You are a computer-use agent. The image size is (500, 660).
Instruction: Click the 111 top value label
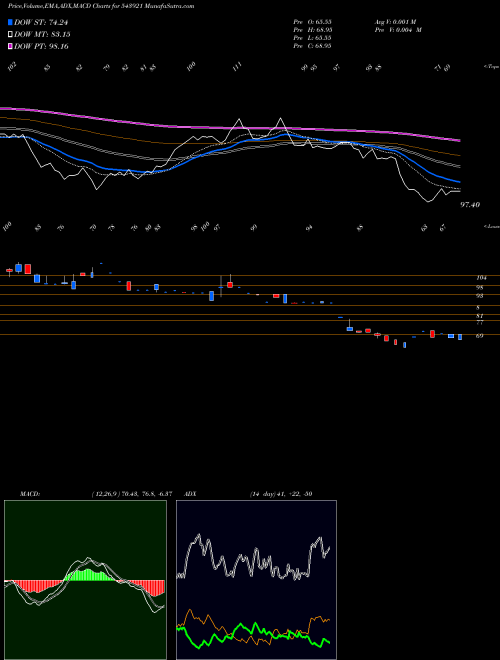(237, 66)
